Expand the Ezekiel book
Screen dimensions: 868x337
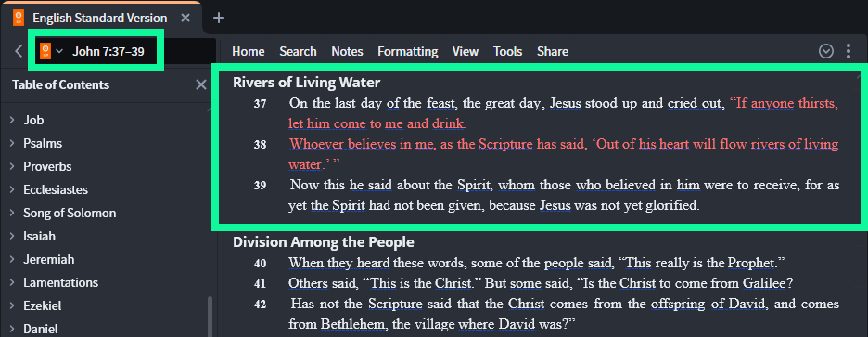pos(12,306)
